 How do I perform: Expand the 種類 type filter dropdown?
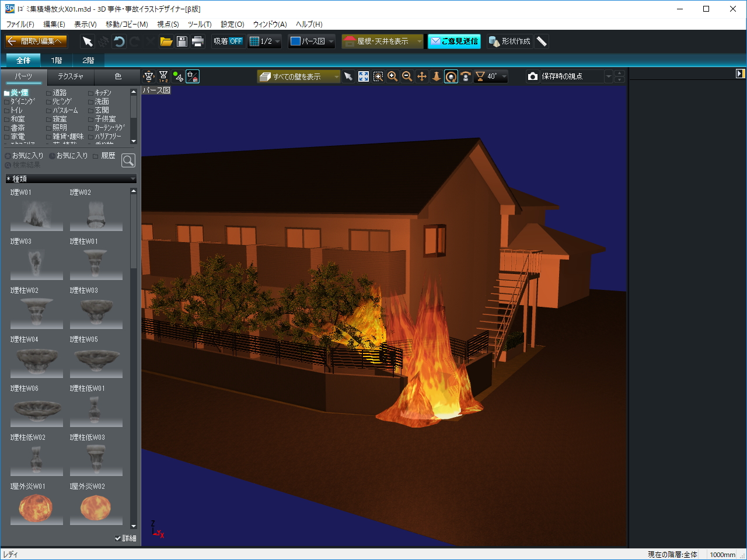coord(71,178)
